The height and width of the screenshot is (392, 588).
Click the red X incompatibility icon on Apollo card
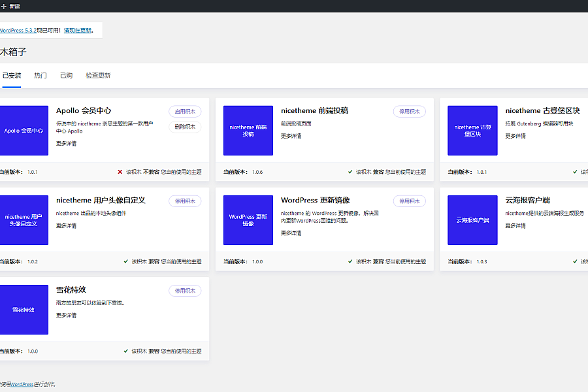point(120,172)
